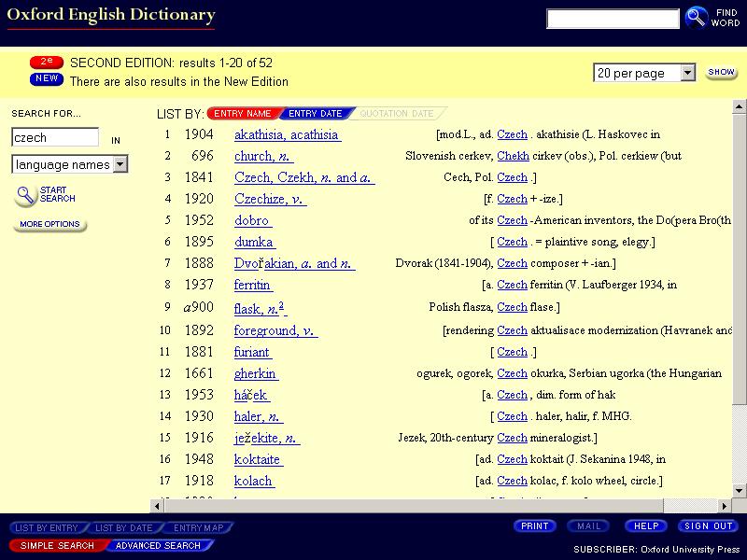Open the ježekite, n. entry
The image size is (747, 560).
point(267,438)
